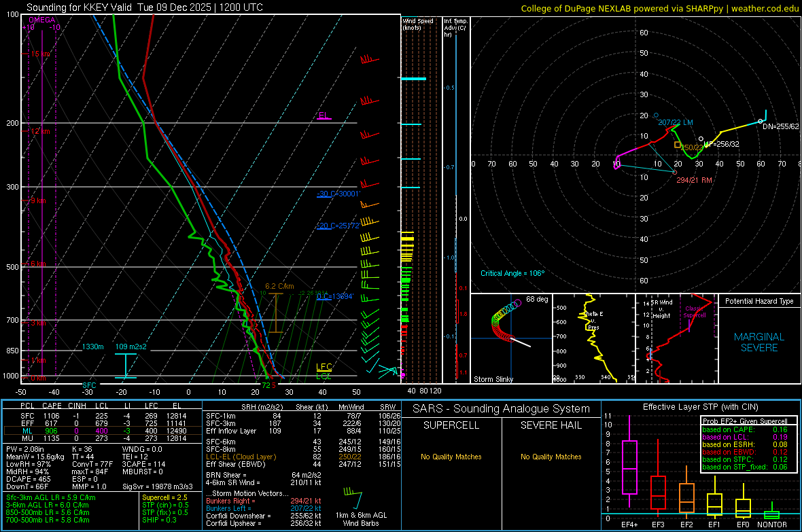Click the 'DN=255/62' Corfidi downshear label
Screen dimensions: 802x532
pyautogui.click(x=780, y=126)
